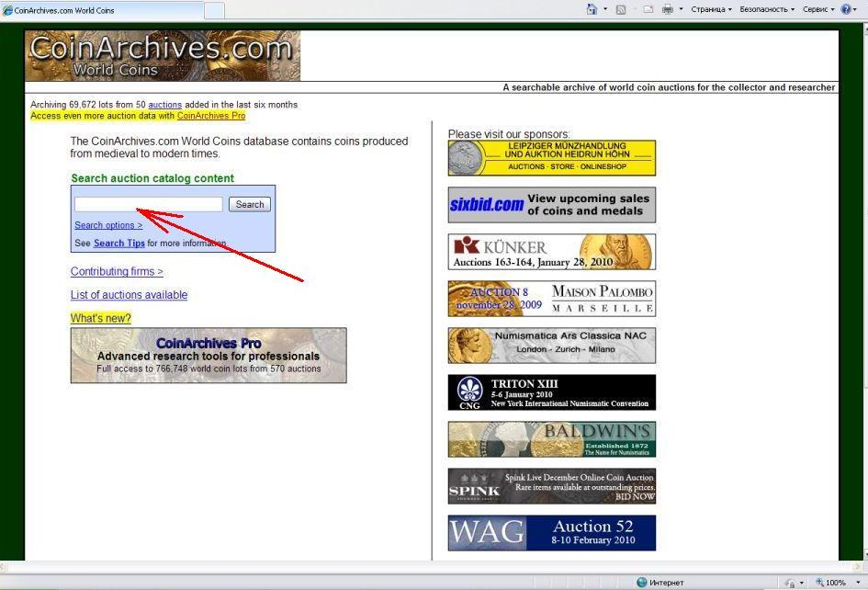The height and width of the screenshot is (590, 868).
Task: Open the Безопасность dropdown menu
Action: pyautogui.click(x=768, y=9)
